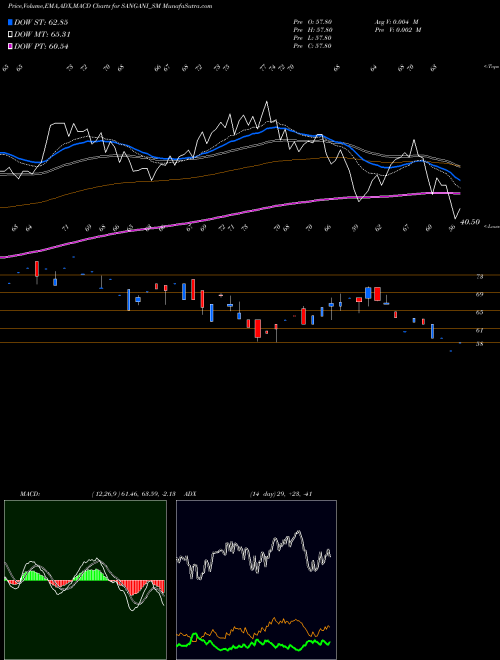
Task: Click the 'Pre C: 57.80' close value
Action: [313, 46]
